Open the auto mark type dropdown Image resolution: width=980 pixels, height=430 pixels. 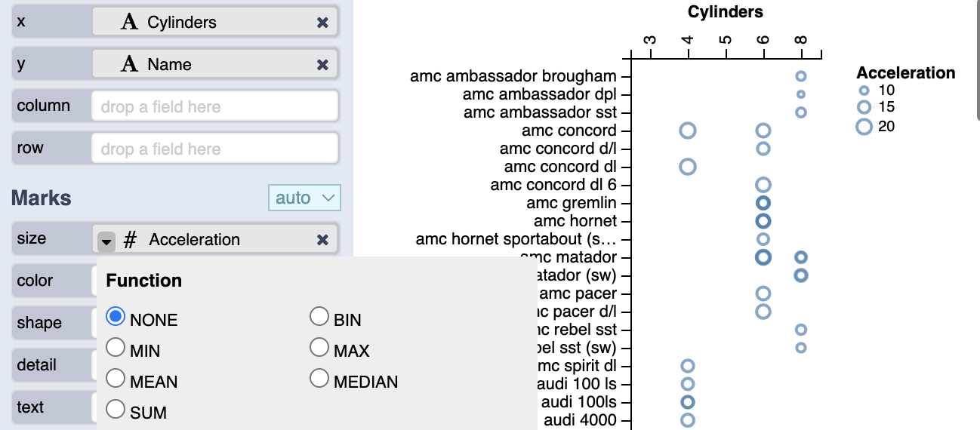click(x=305, y=198)
